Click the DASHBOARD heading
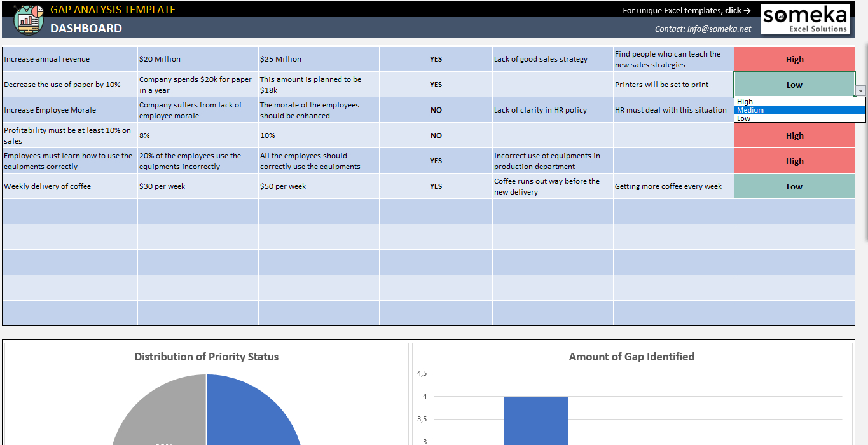Screen dimensions: 868x445 pos(86,28)
